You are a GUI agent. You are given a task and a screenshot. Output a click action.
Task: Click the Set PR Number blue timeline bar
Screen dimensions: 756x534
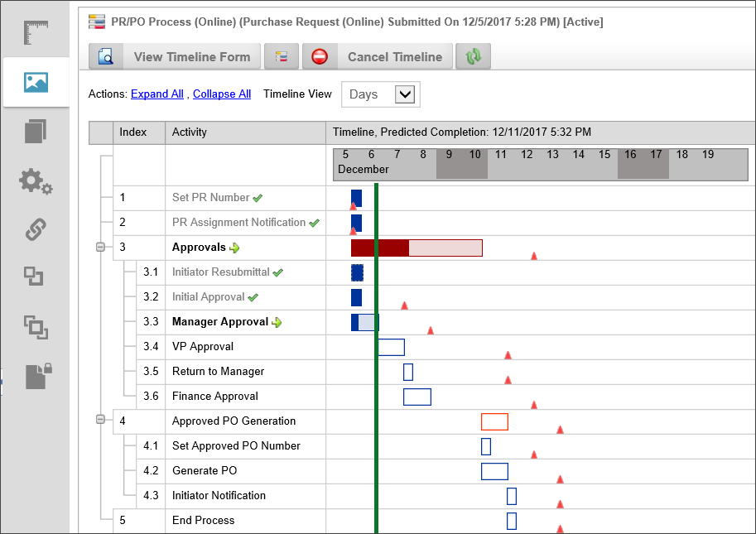[356, 198]
